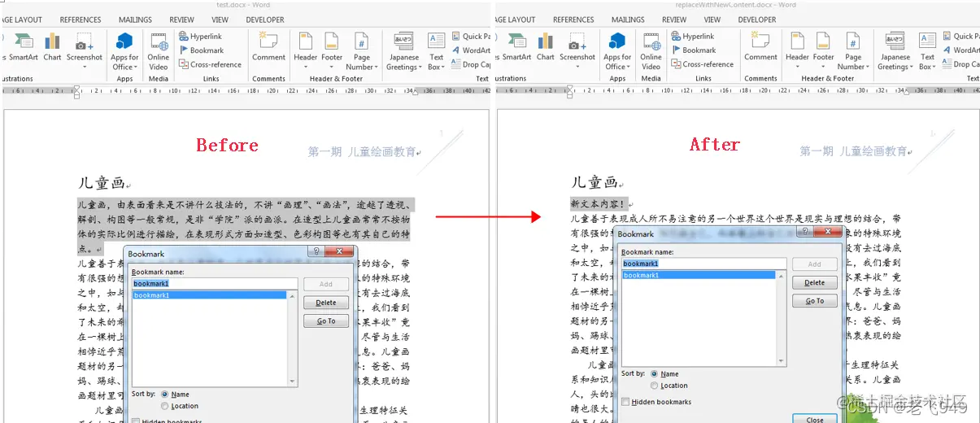Open the DEVELOPER tab in the test.docx window
This screenshot has height=423, width=980.
point(265,20)
